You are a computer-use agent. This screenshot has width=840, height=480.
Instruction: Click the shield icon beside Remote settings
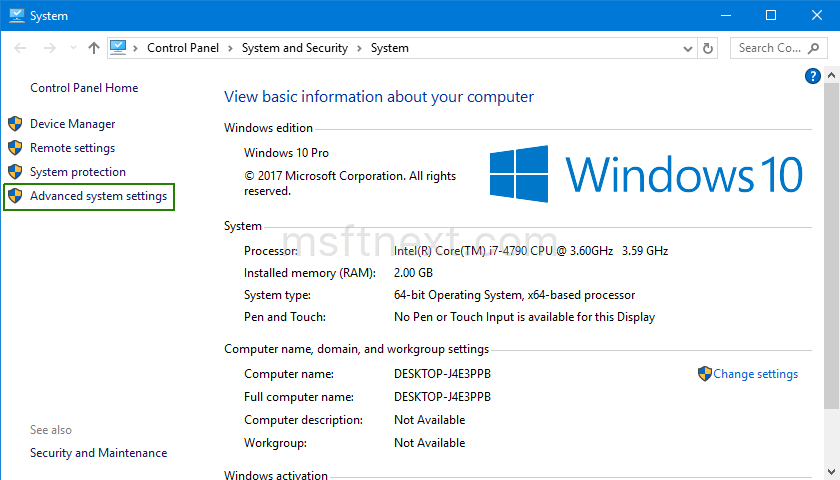click(x=15, y=147)
